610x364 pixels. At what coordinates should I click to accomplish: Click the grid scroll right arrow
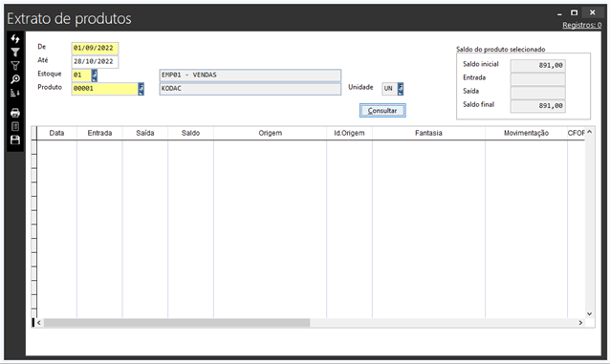click(x=580, y=323)
